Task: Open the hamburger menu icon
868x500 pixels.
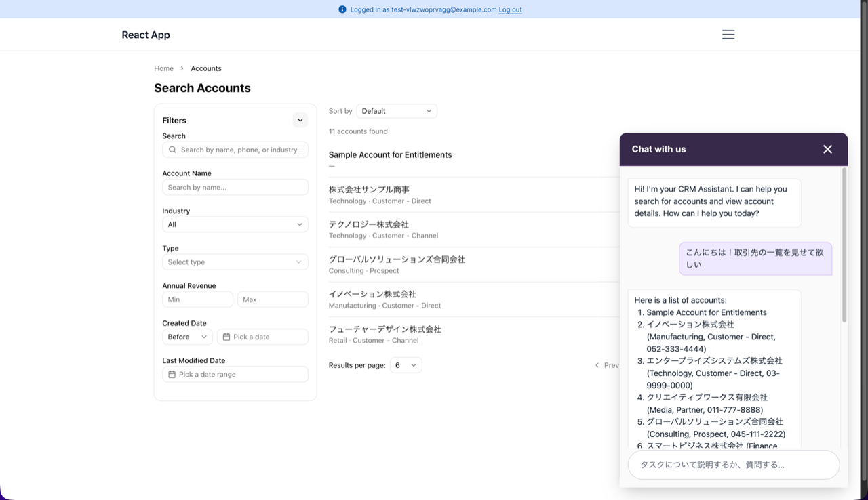Action: coord(728,35)
